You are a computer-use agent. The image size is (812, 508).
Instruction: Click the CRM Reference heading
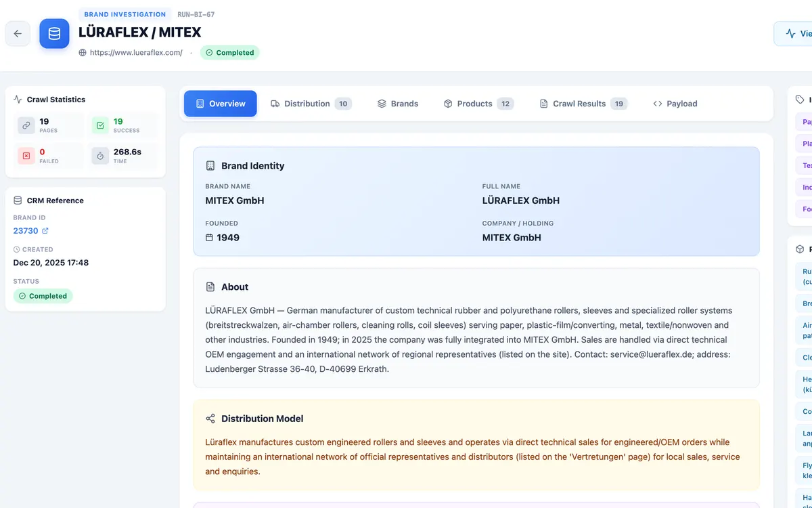(x=55, y=200)
